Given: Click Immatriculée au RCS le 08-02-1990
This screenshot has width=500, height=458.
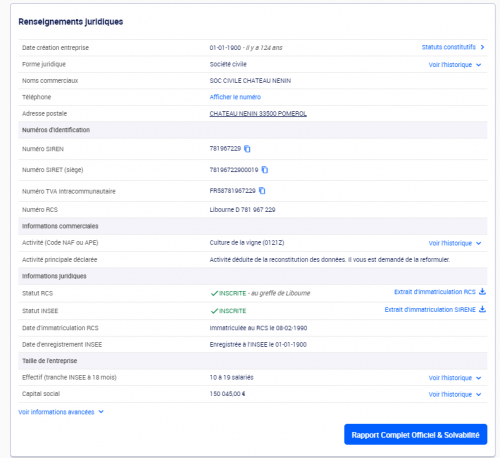Looking at the screenshot, I should pos(258,328).
